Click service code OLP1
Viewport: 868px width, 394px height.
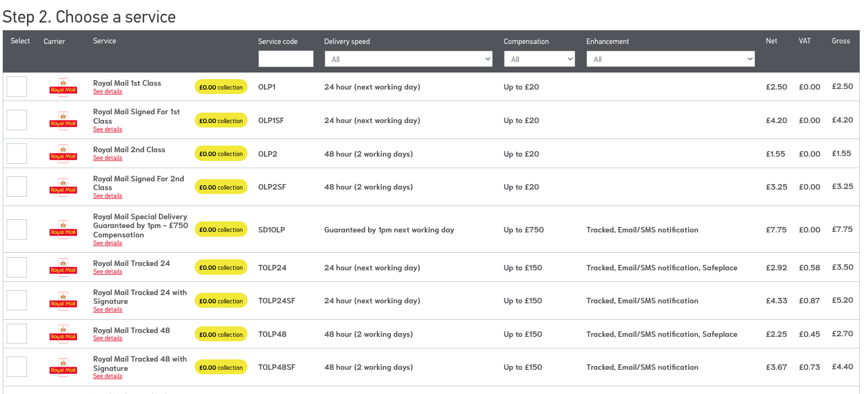pos(267,87)
